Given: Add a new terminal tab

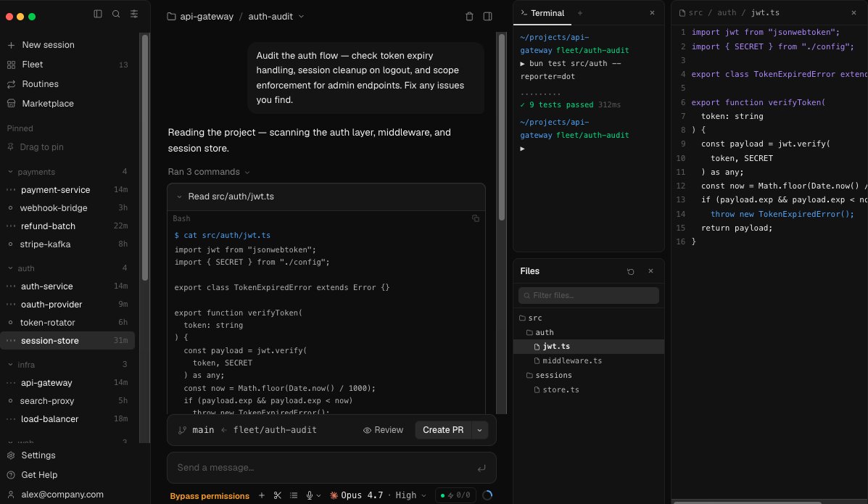Looking at the screenshot, I should coord(580,13).
